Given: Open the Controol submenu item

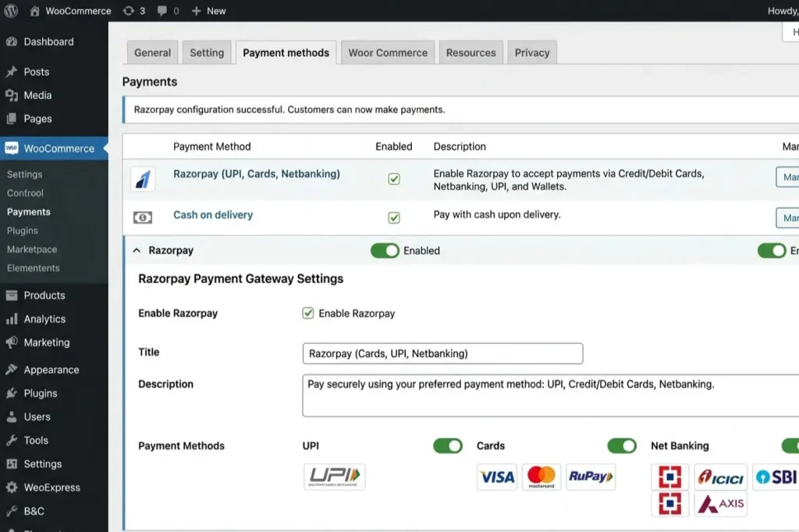Looking at the screenshot, I should pos(25,193).
